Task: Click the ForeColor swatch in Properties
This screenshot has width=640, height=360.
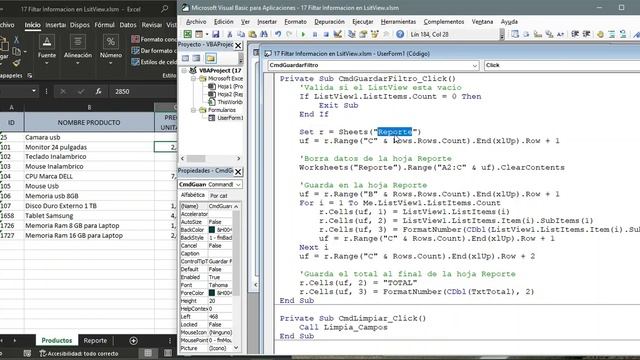Action: click(x=212, y=293)
